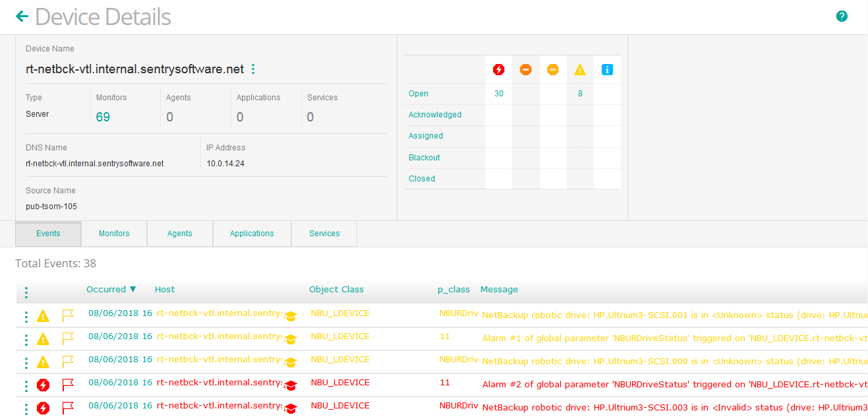Click the Open status link in alert summary
This screenshot has height=419, width=868.
(x=418, y=93)
